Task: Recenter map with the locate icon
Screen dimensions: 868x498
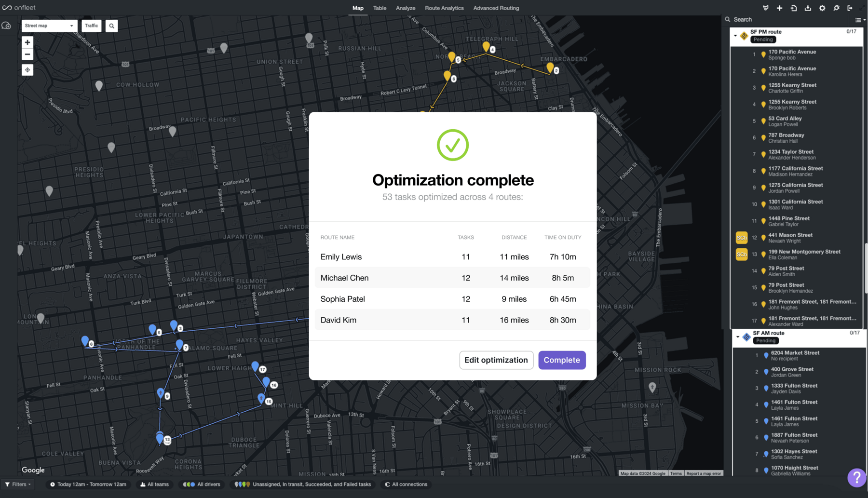Action: 27,70
